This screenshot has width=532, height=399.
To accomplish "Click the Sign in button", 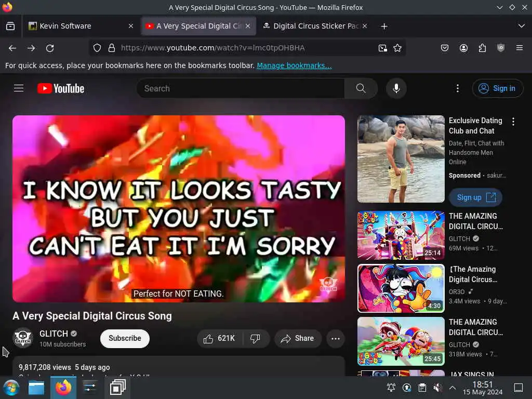I will pyautogui.click(x=497, y=88).
